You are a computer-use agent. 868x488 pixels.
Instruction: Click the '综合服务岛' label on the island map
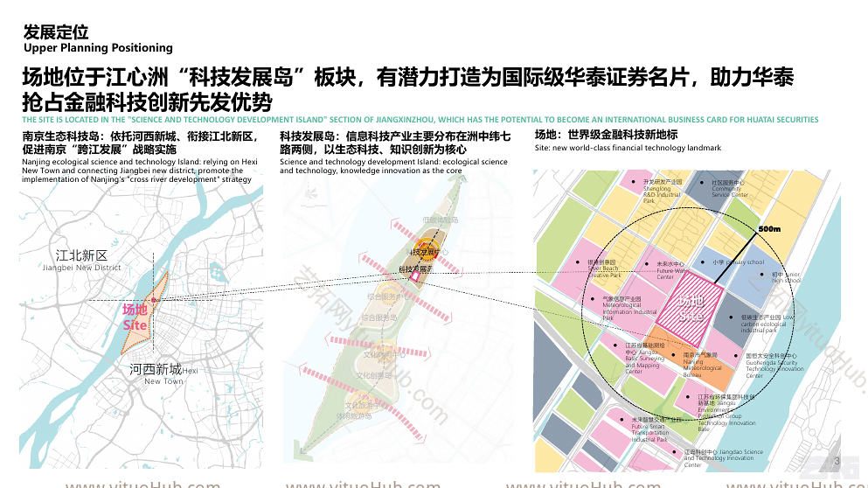(378, 318)
